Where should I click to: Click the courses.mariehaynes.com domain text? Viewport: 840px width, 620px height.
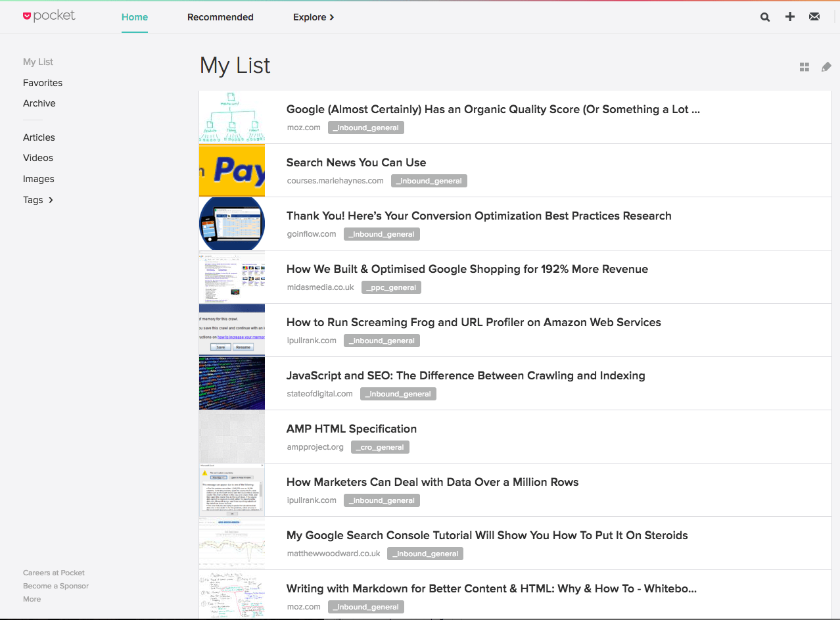tap(335, 181)
